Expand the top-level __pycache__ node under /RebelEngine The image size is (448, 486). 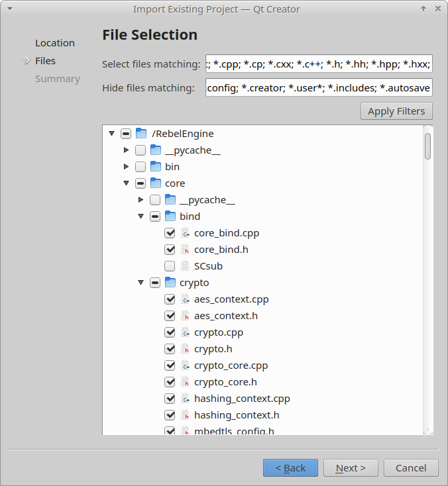click(x=127, y=150)
